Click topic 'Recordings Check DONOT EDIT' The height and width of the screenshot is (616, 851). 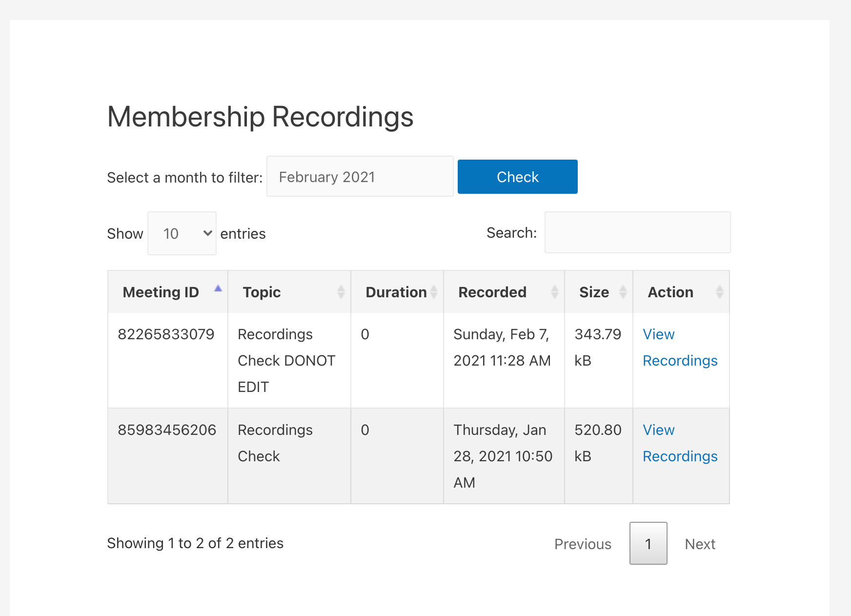point(286,361)
